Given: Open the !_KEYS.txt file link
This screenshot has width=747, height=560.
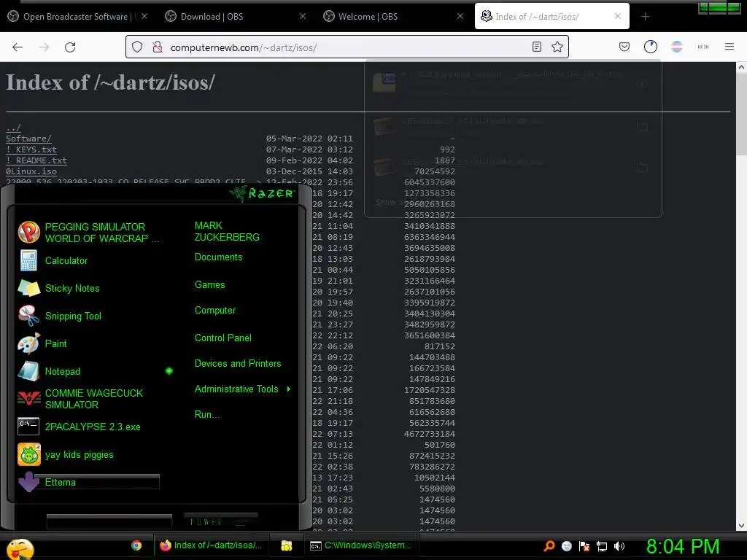Looking at the screenshot, I should point(31,149).
